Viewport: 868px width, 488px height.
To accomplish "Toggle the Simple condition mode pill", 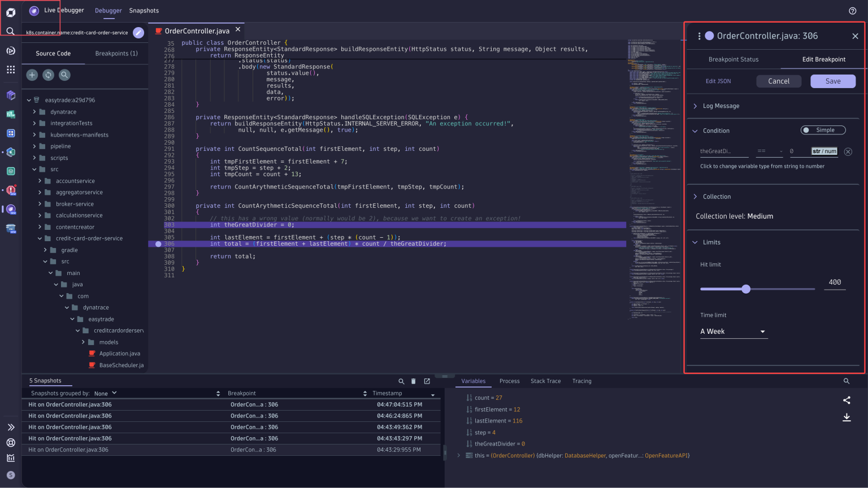I will (823, 130).
